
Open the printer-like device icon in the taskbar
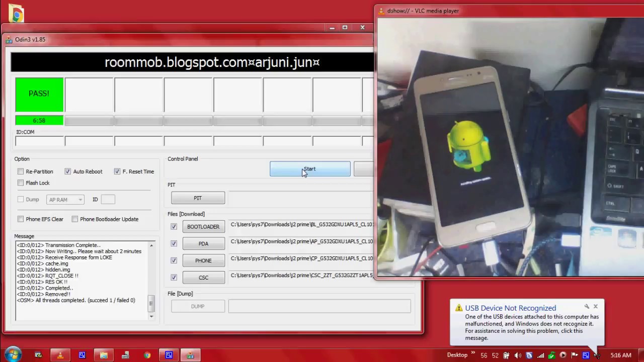point(125,355)
